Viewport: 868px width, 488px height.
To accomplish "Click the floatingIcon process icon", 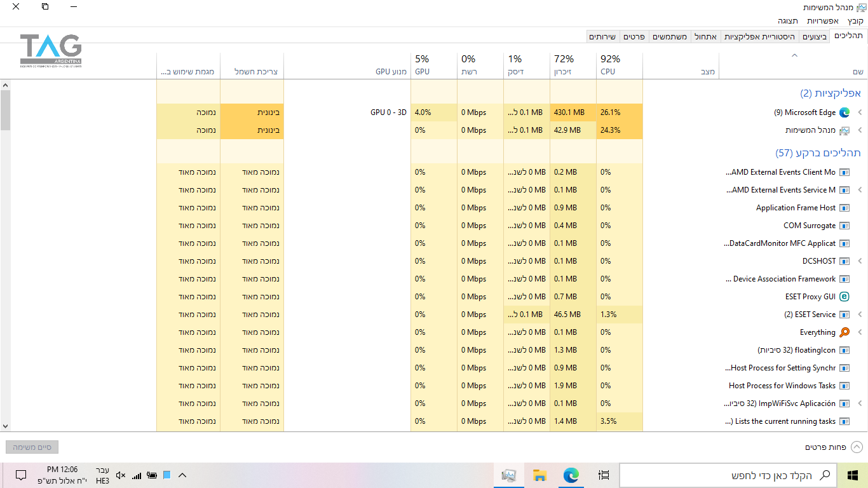I will click(844, 350).
